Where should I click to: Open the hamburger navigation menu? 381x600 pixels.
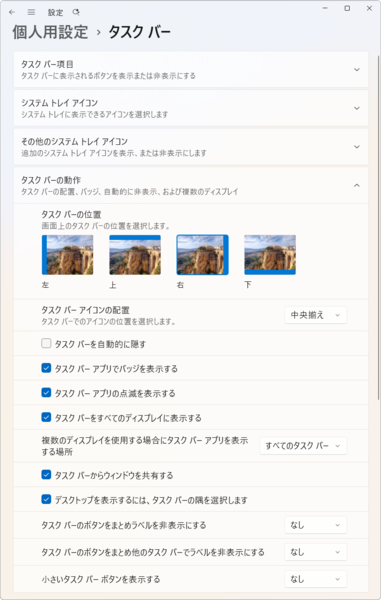[x=31, y=12]
